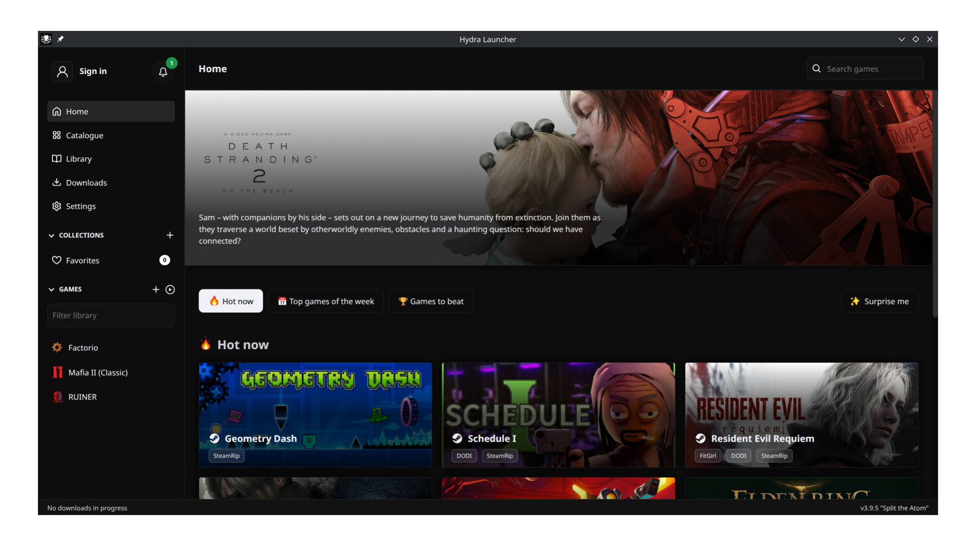Add a custom game with plus icon
Image resolution: width=976 pixels, height=560 pixels.
[156, 289]
